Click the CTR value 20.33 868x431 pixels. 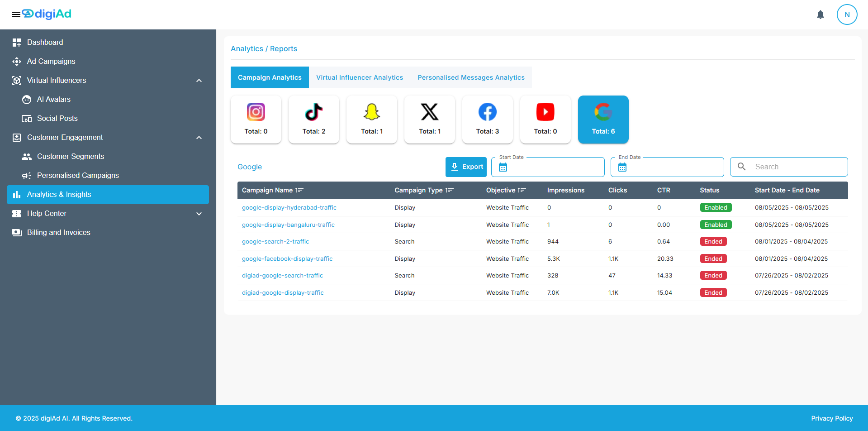click(x=665, y=259)
